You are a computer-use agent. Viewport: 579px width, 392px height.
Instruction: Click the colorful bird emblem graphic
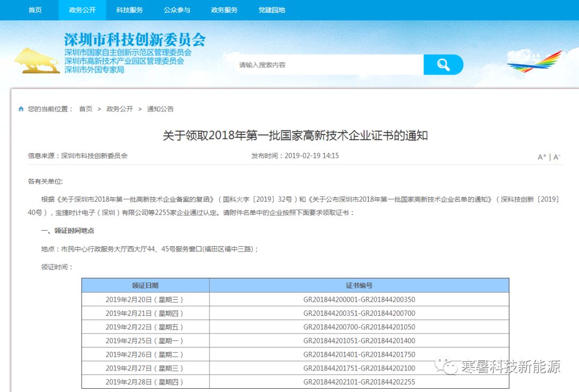[535, 61]
